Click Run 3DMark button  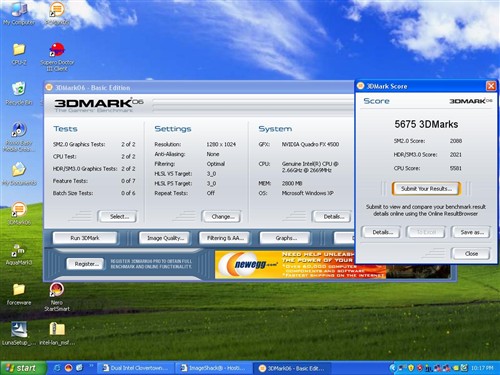85,238
